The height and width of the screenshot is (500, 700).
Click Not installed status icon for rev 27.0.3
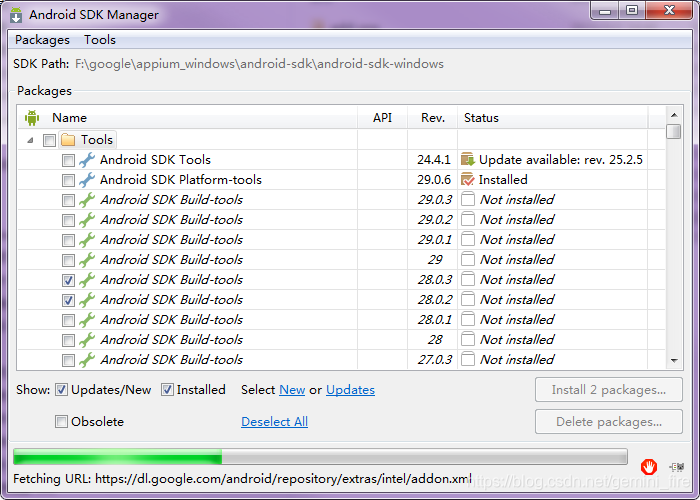click(x=468, y=359)
